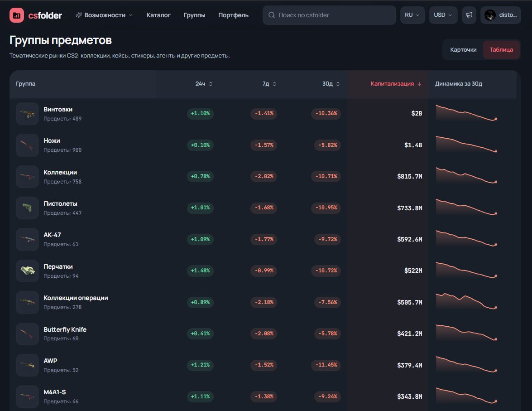
Task: Open the M4A1-S group
Action: [x=55, y=392]
